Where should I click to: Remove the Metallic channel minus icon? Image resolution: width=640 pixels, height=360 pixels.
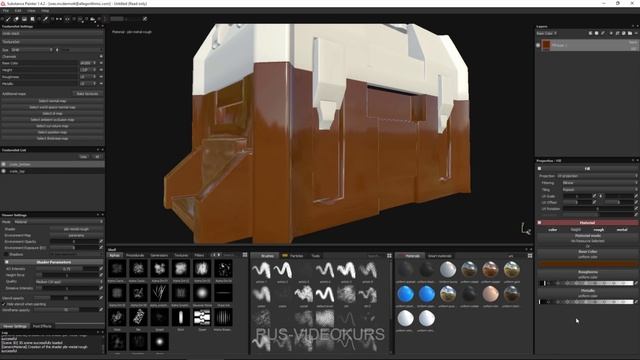coord(101,83)
